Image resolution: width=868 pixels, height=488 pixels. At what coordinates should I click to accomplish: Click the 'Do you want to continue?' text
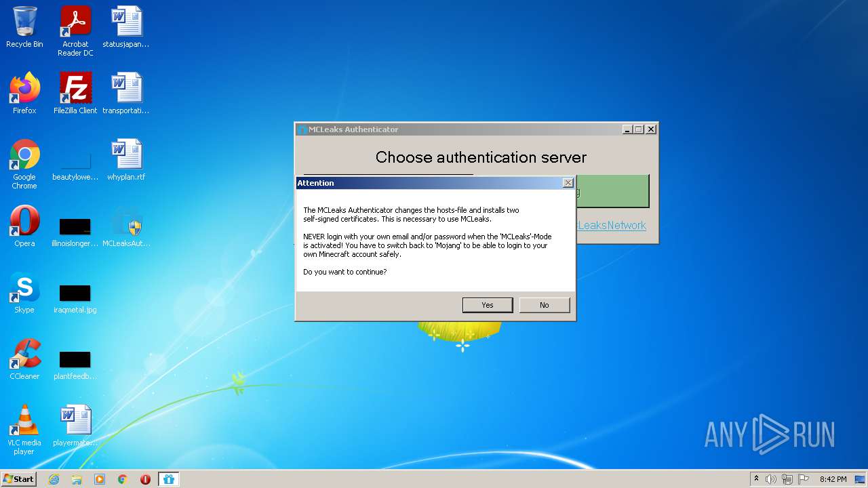(x=345, y=272)
